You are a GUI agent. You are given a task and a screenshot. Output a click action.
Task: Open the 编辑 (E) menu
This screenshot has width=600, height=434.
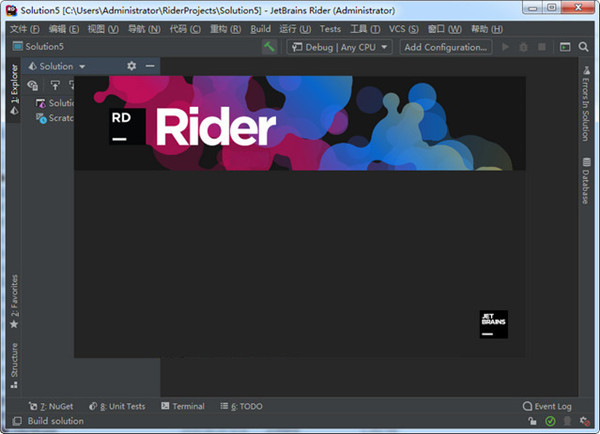(x=64, y=29)
